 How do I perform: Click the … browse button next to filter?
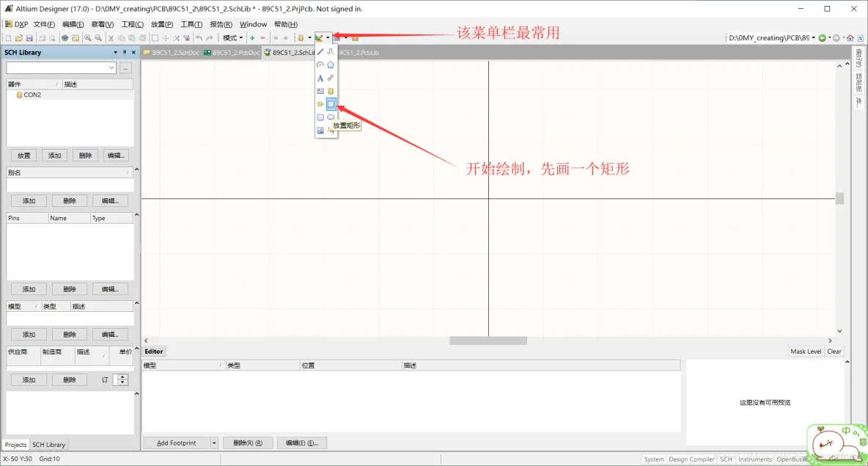click(125, 68)
